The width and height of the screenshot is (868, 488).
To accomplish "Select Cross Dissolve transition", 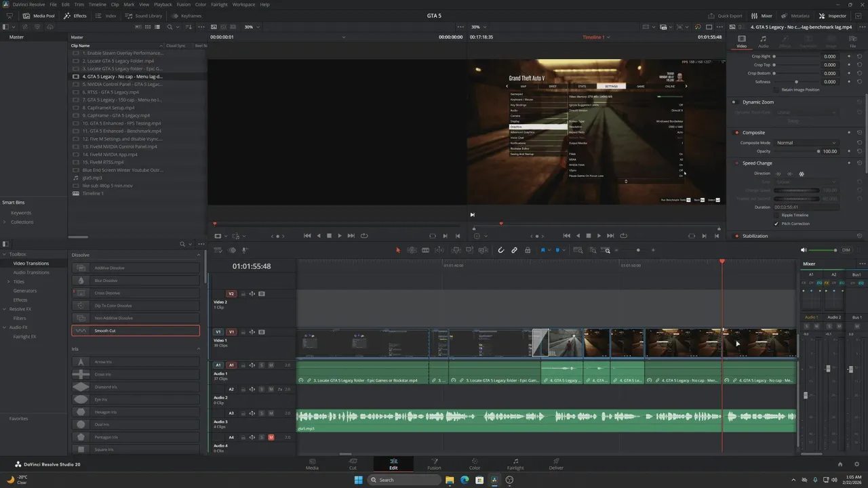I will (x=136, y=293).
